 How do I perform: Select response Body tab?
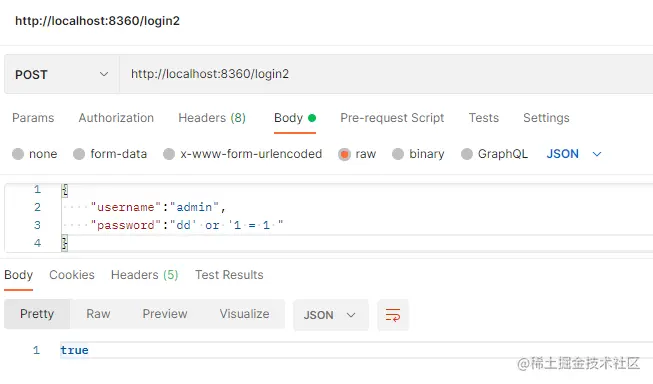(18, 275)
